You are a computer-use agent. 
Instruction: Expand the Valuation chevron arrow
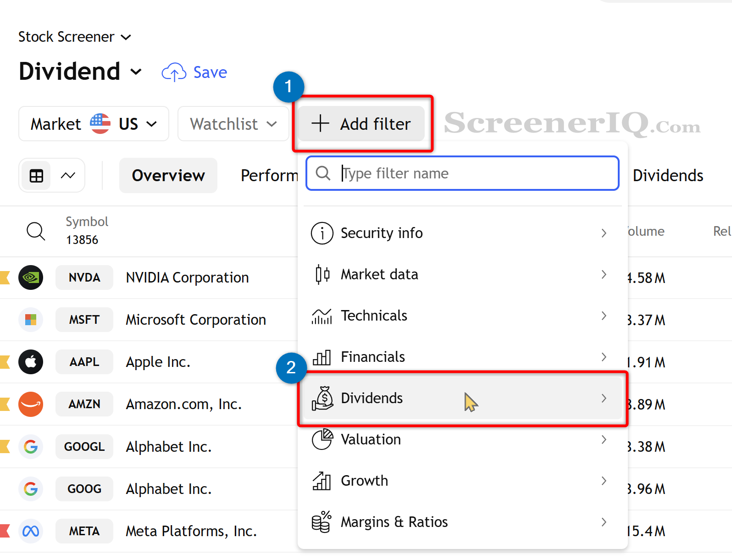[604, 439]
